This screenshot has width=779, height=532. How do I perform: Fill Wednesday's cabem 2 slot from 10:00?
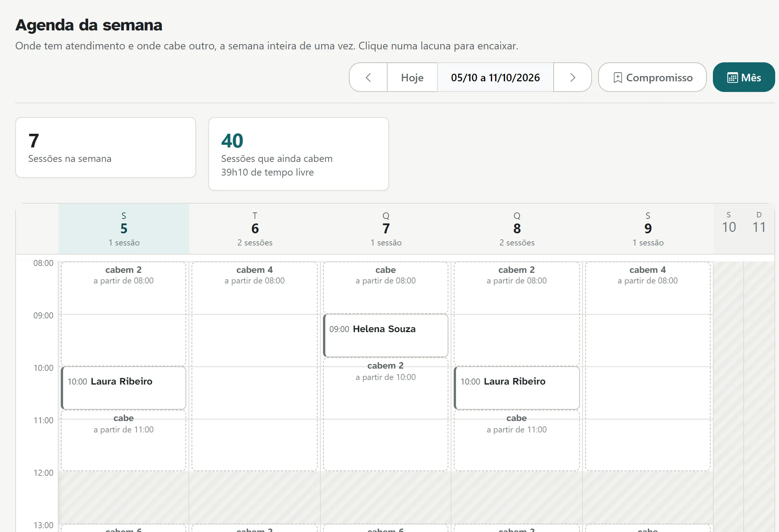386,414
